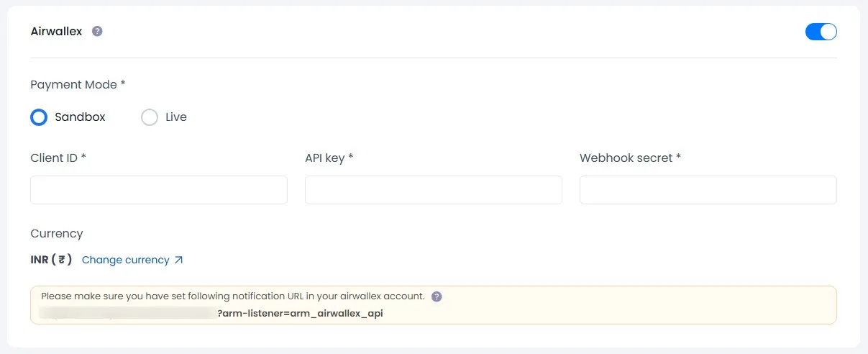Open the Change currency link
Viewport: 868px width, 354px height.
pyautogui.click(x=126, y=260)
